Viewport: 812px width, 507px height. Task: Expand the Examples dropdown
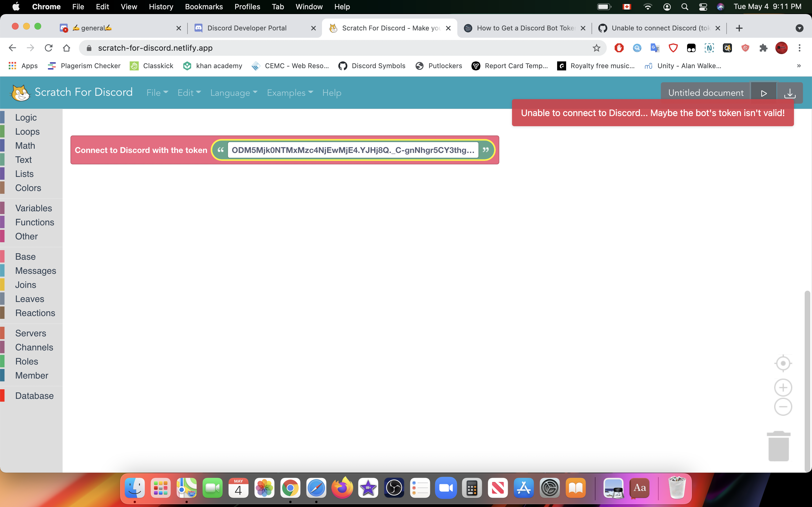[290, 93]
